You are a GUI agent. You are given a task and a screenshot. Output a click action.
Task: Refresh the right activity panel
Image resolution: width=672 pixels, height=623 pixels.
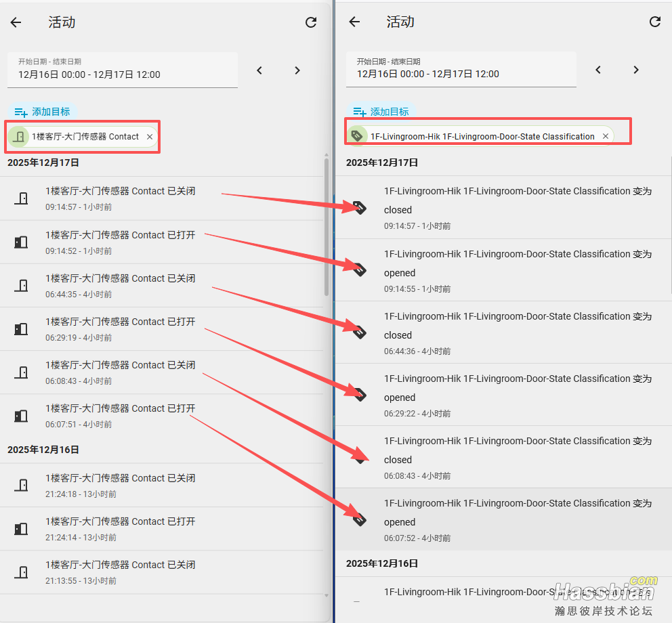click(x=655, y=22)
